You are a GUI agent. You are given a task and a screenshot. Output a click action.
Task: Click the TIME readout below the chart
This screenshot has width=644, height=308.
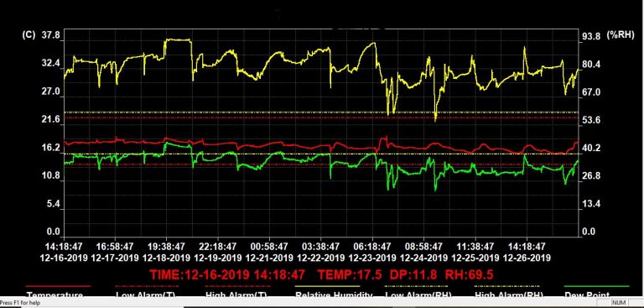click(226, 274)
